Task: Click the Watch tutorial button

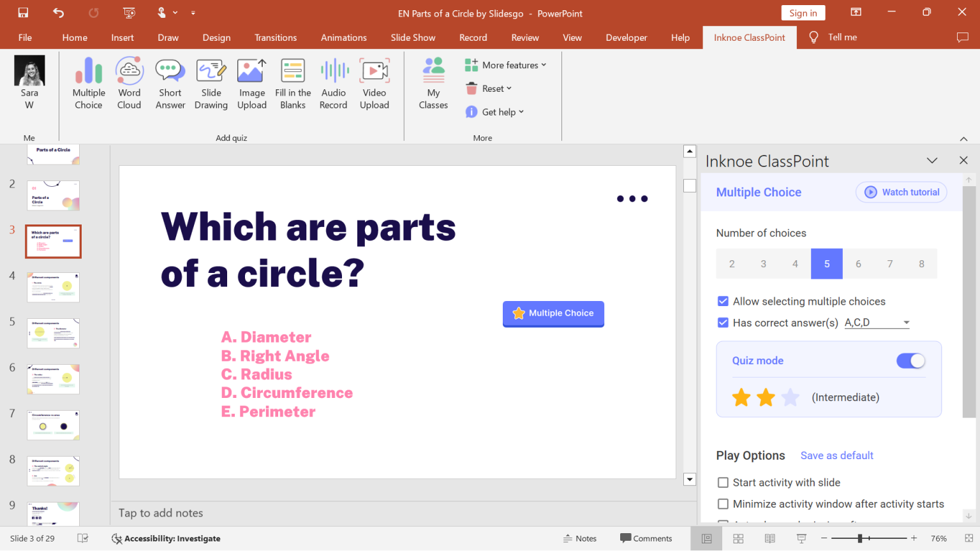Action: pyautogui.click(x=902, y=192)
